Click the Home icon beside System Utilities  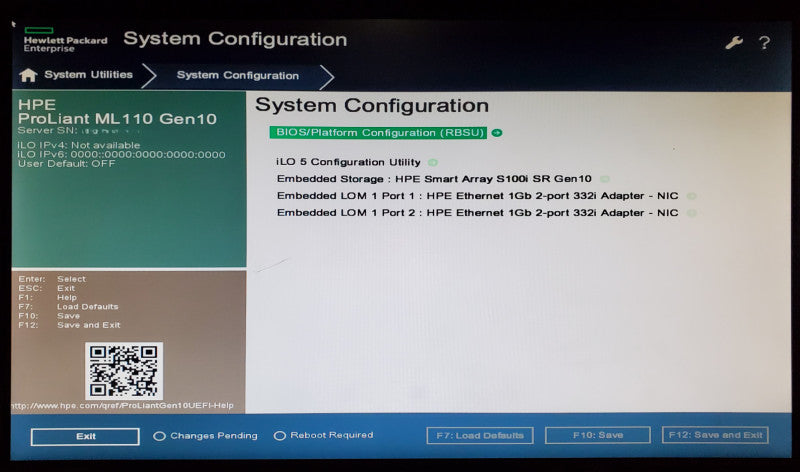[x=28, y=75]
